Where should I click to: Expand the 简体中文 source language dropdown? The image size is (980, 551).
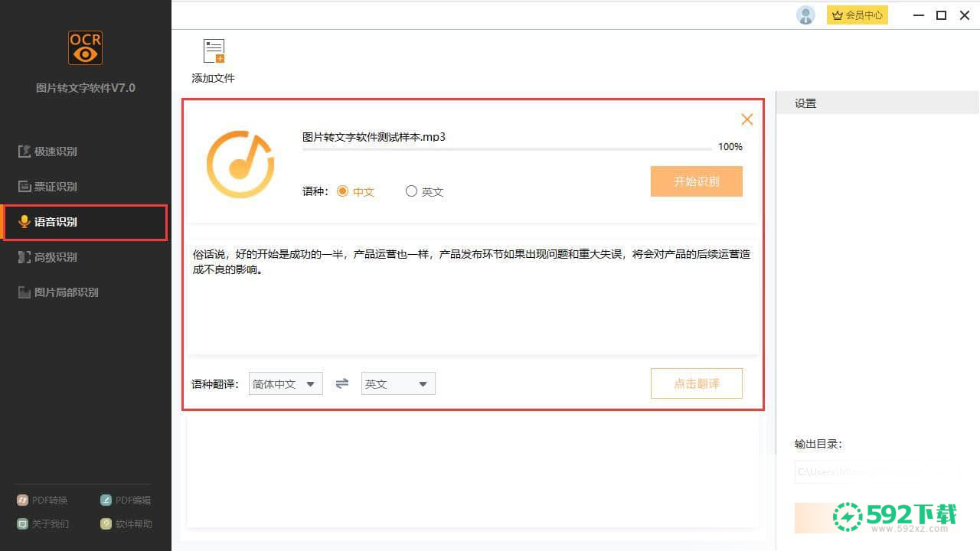click(286, 383)
